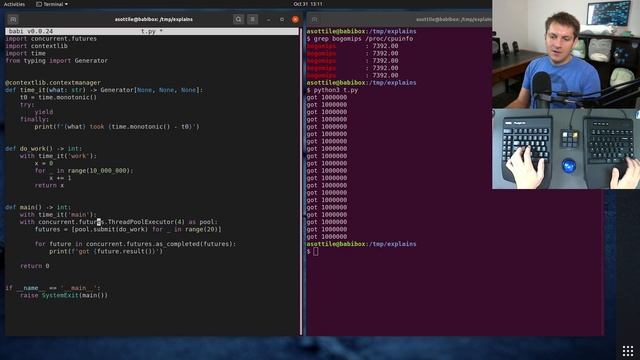Click the '@contextlib.contextmanager' decorator line
The height and width of the screenshot is (360, 640).
point(53,82)
